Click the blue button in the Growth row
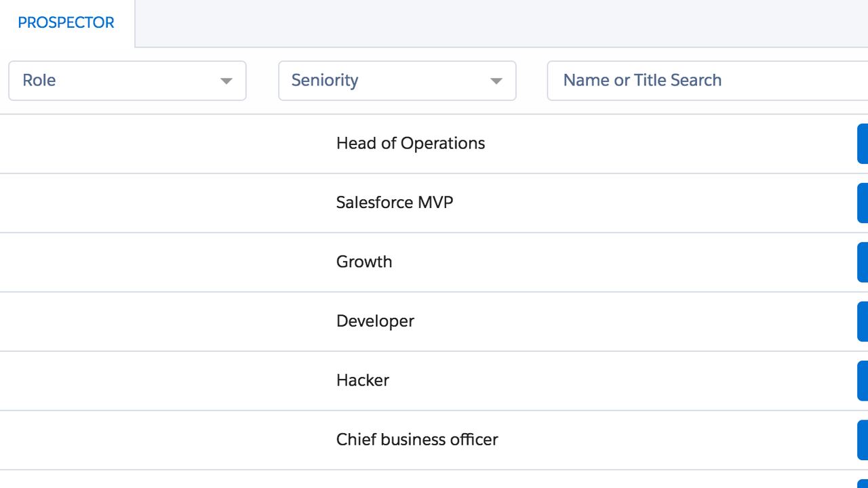 pyautogui.click(x=863, y=262)
